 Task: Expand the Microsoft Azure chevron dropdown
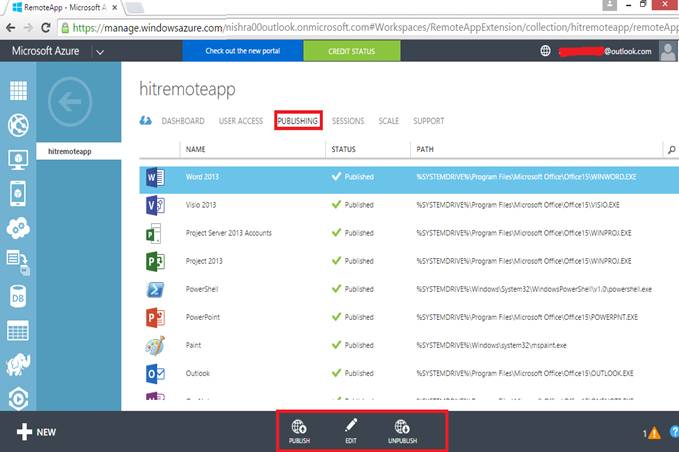pyautogui.click(x=100, y=52)
